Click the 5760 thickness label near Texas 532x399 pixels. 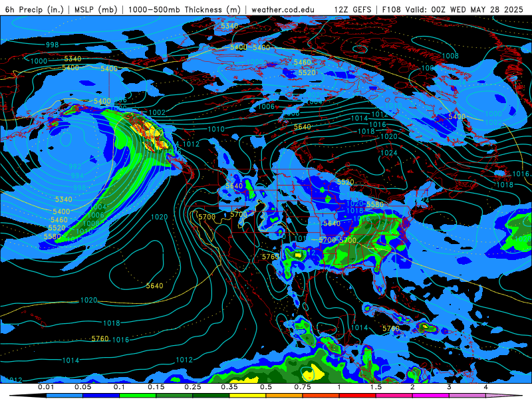tap(271, 257)
